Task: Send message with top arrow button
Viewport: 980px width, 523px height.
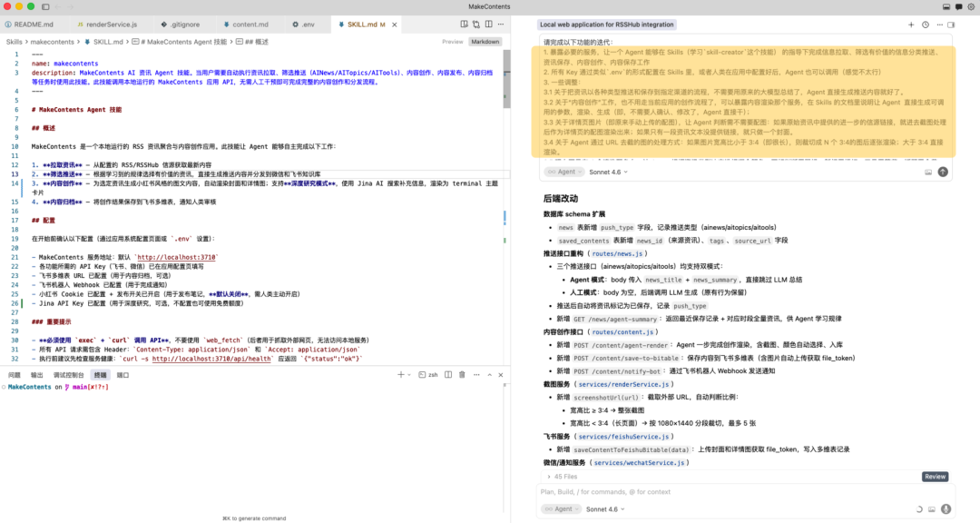Action: 943,172
